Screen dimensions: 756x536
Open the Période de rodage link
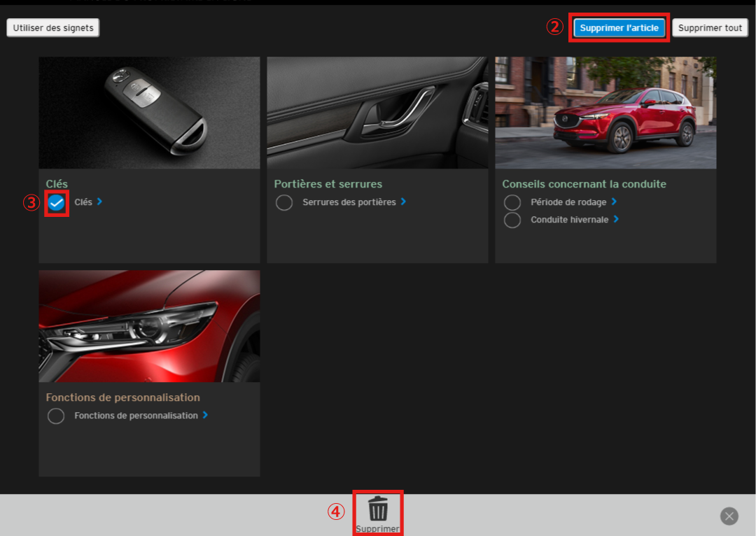568,202
